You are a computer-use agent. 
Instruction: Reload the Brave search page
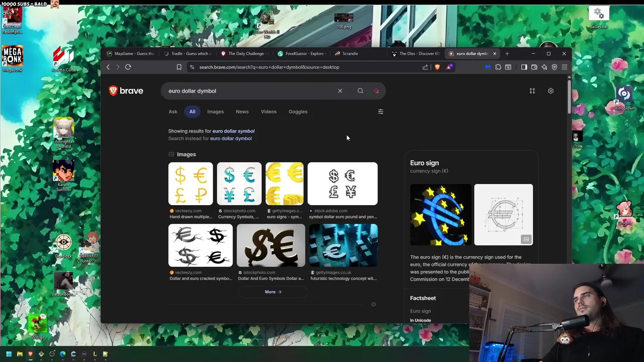click(128, 67)
